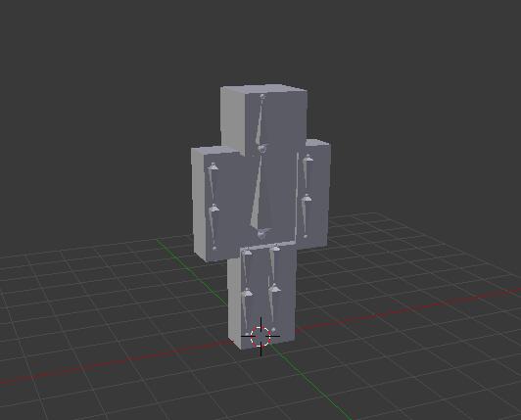Click the tip joint of the head bone
521x420 pixels.
(x=262, y=97)
